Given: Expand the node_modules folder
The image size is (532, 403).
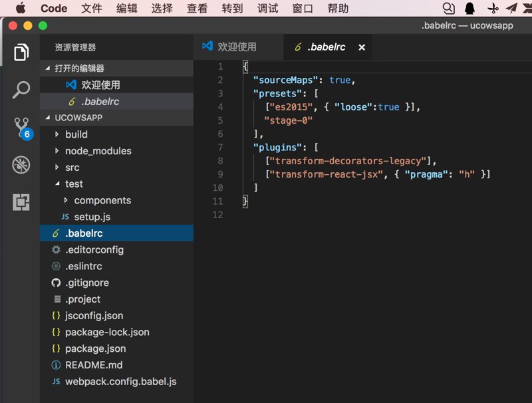Looking at the screenshot, I should pos(57,150).
